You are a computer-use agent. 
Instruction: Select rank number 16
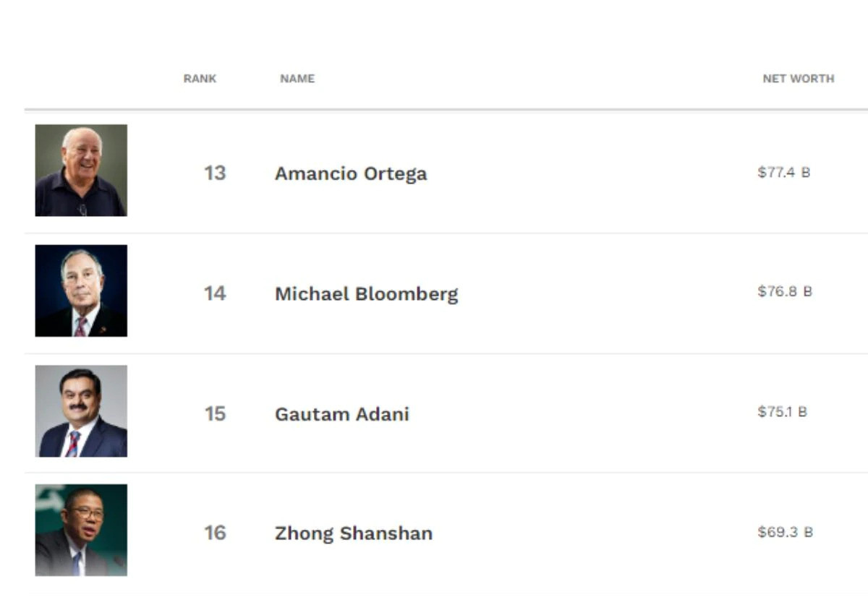pos(215,533)
